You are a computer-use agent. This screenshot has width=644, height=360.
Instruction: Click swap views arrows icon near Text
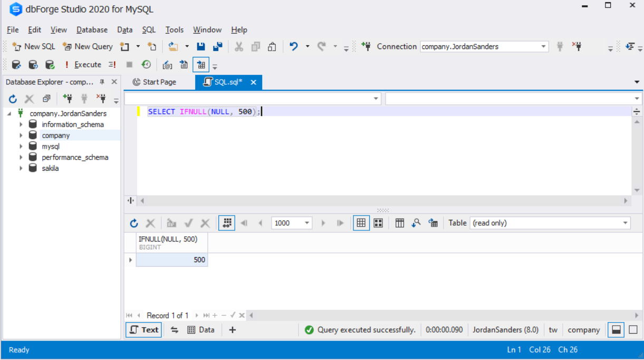click(x=175, y=329)
